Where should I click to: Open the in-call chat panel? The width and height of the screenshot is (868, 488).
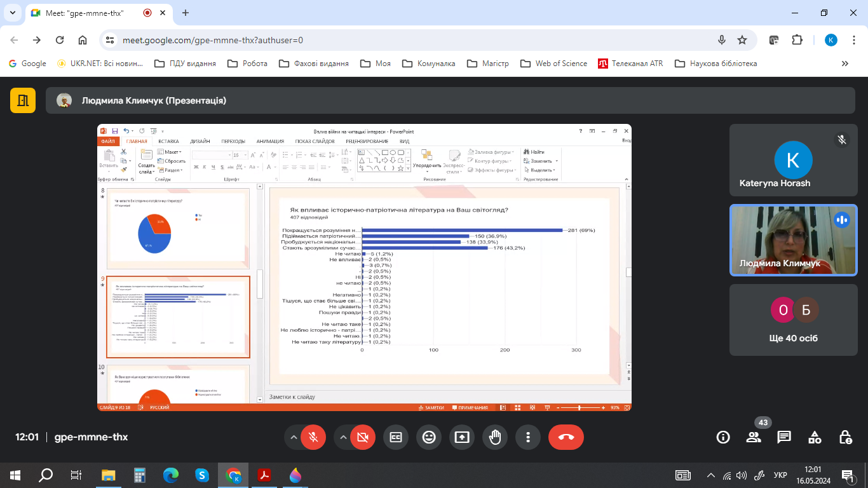coord(784,437)
